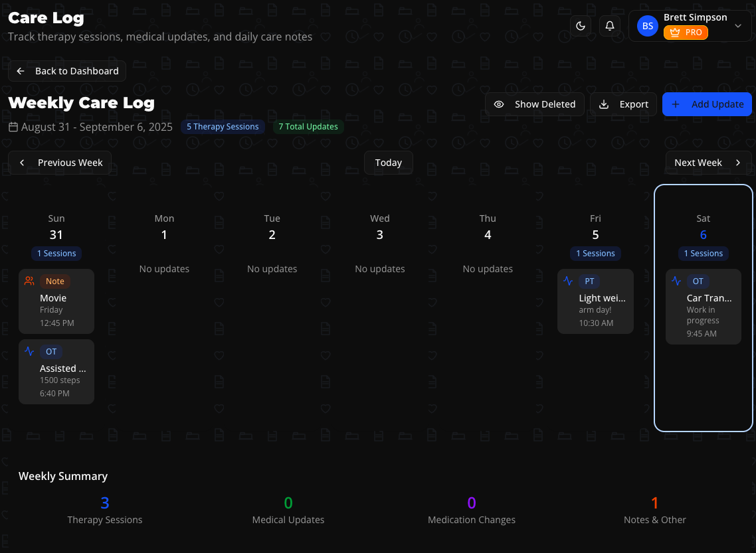Select the PT waveform icon on Friday's session
Screen dimensions: 756x553
568,281
